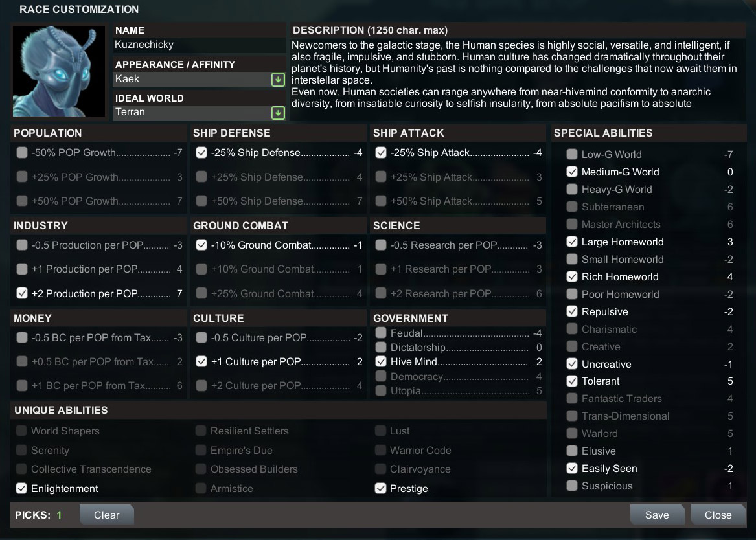Edit the race name field Kuznechicky
Viewport: 756px width, 540px height.
(199, 45)
